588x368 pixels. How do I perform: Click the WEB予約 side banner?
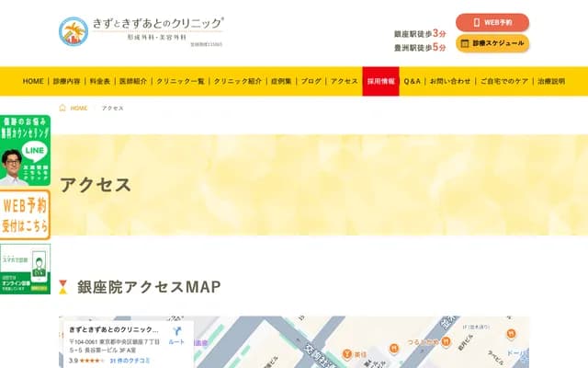click(25, 213)
